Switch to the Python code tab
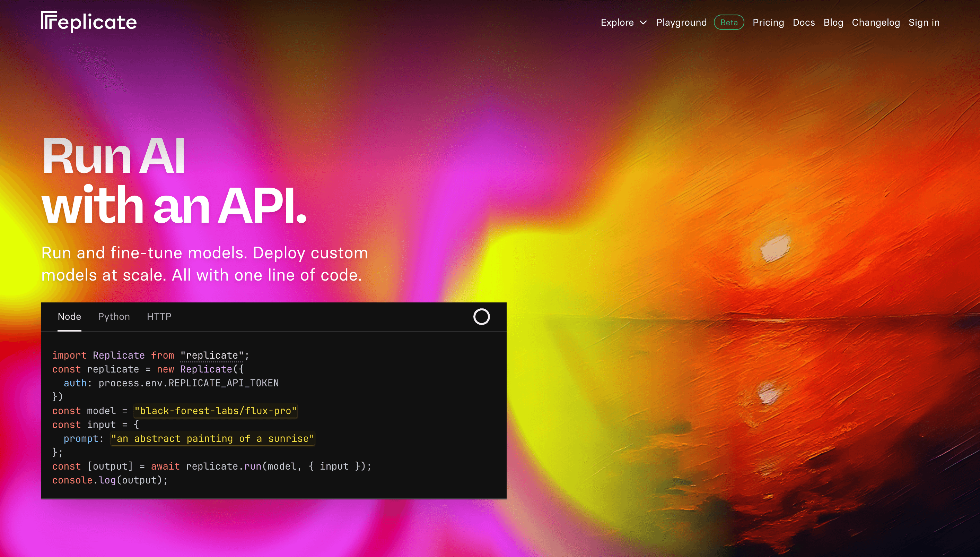Viewport: 980px width, 557px height. coord(114,317)
